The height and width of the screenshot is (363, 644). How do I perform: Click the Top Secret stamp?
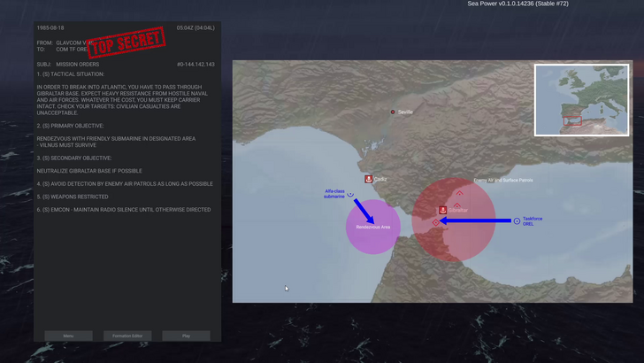(x=126, y=42)
